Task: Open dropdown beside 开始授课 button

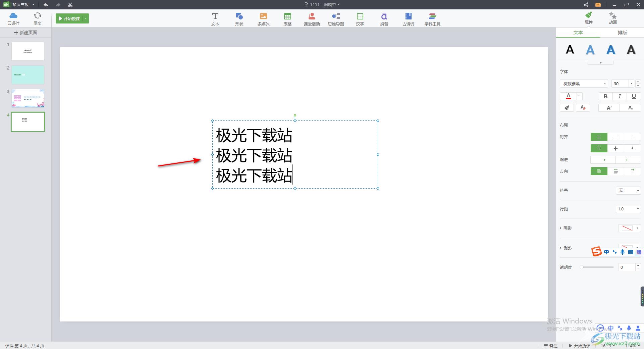Action: point(86,18)
